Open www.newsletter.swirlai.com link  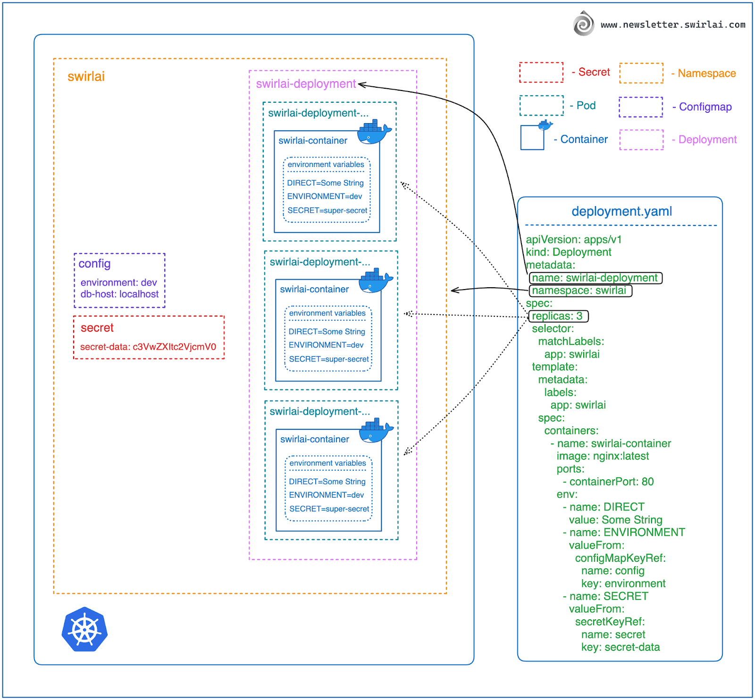tap(673, 25)
